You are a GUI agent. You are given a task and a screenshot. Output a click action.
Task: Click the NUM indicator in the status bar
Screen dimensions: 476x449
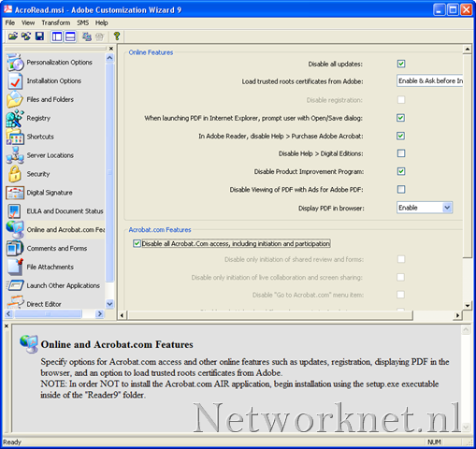(434, 442)
